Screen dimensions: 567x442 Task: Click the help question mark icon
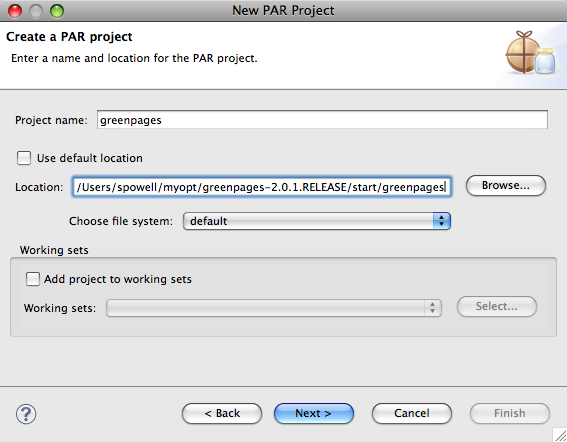coord(26,413)
